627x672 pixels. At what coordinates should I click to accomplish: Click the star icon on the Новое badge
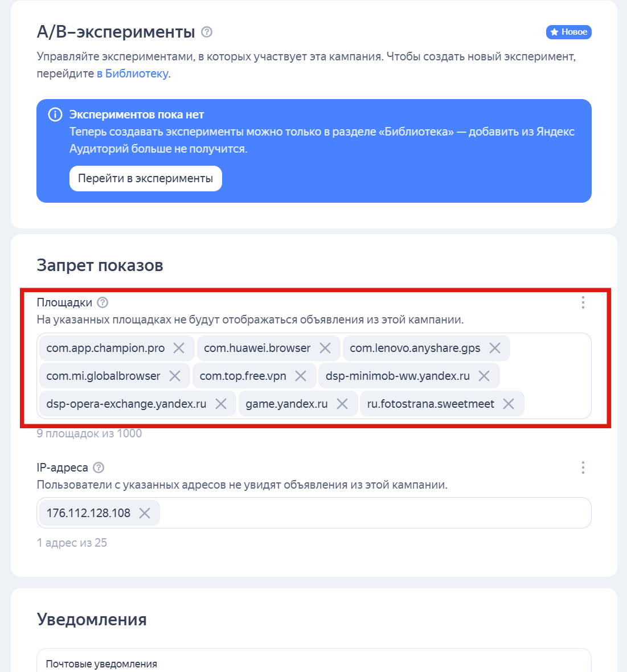tap(553, 32)
